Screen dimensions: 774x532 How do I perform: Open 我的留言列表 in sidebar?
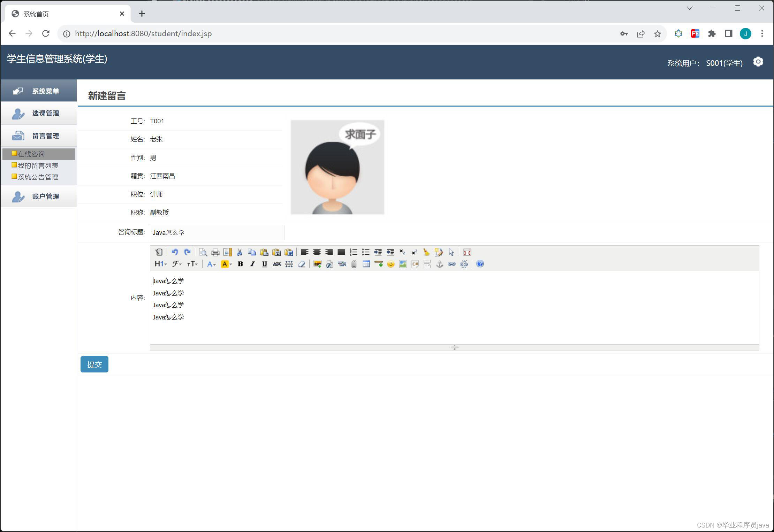click(x=38, y=165)
